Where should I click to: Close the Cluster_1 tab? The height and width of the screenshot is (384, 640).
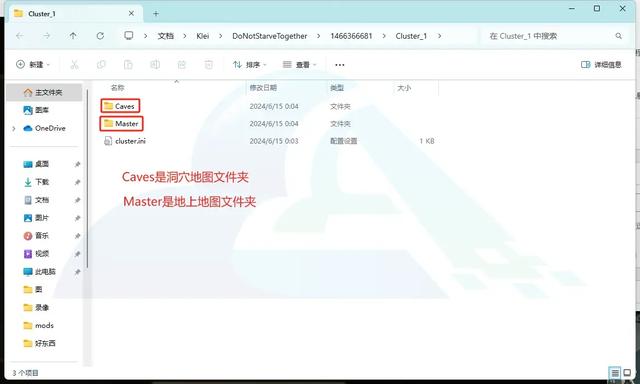(131, 13)
